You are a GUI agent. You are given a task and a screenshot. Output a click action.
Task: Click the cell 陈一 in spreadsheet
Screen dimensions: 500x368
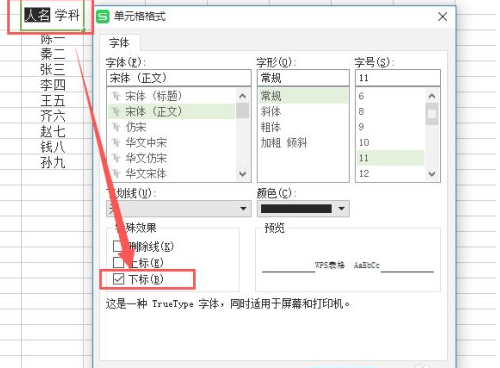(53, 39)
